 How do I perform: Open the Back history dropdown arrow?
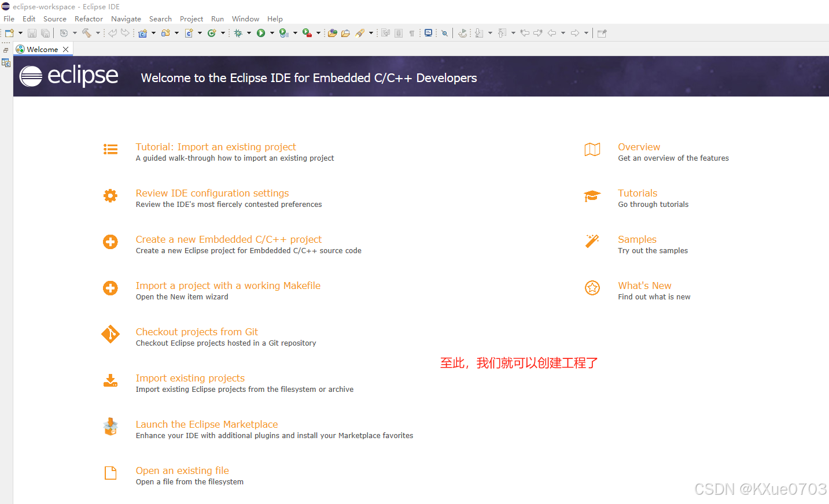(x=563, y=33)
